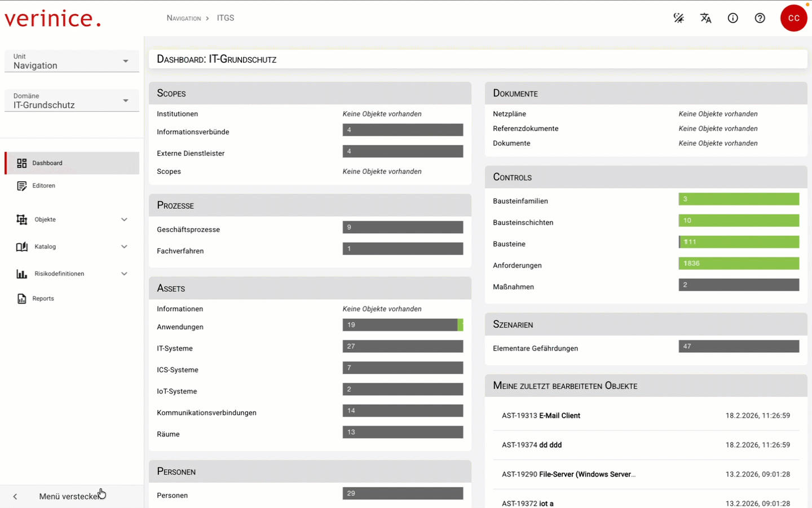Click the Anforderungen bar showing 1836
The width and height of the screenshot is (812, 508).
click(x=739, y=264)
